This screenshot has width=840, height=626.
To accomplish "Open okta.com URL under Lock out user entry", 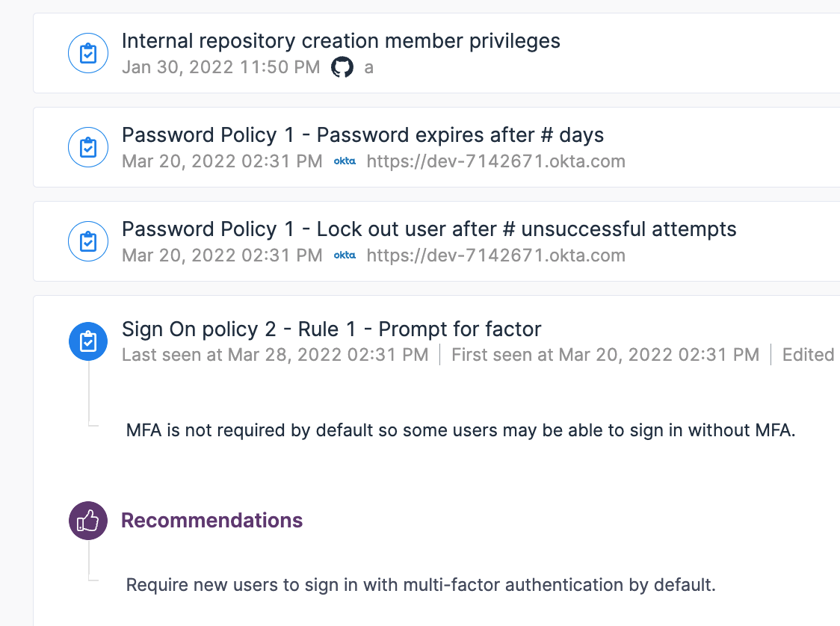I will tap(496, 255).
